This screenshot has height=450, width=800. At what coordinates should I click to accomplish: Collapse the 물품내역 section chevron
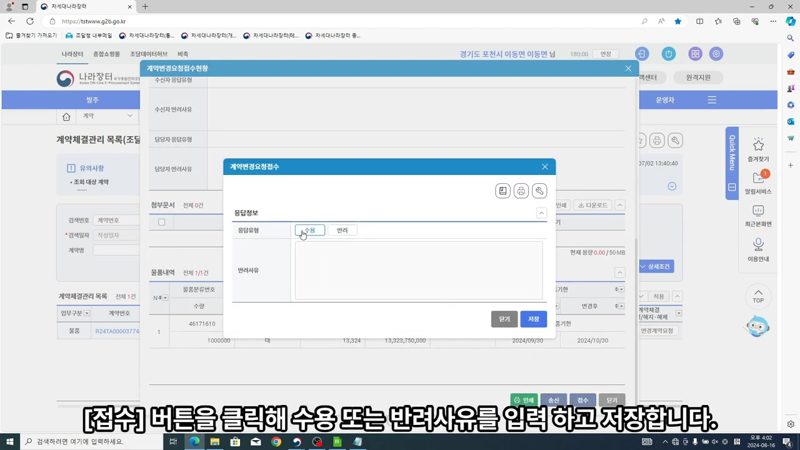tap(620, 272)
